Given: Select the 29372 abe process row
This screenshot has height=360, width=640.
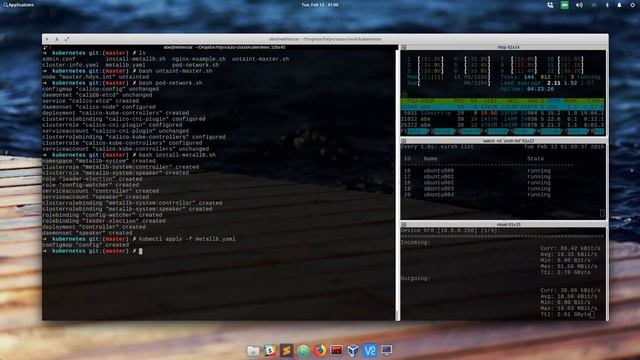Looking at the screenshot, I should click(x=503, y=125).
